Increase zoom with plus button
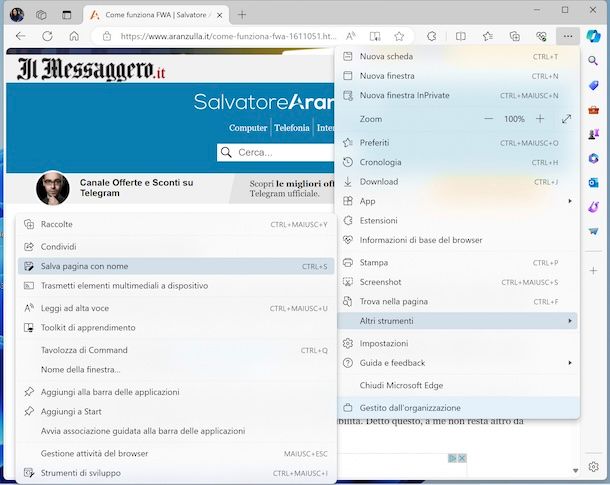 click(540, 119)
